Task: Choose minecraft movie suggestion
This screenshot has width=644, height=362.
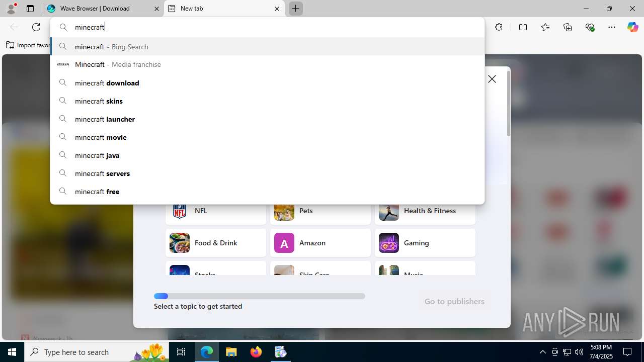Action: (267, 137)
